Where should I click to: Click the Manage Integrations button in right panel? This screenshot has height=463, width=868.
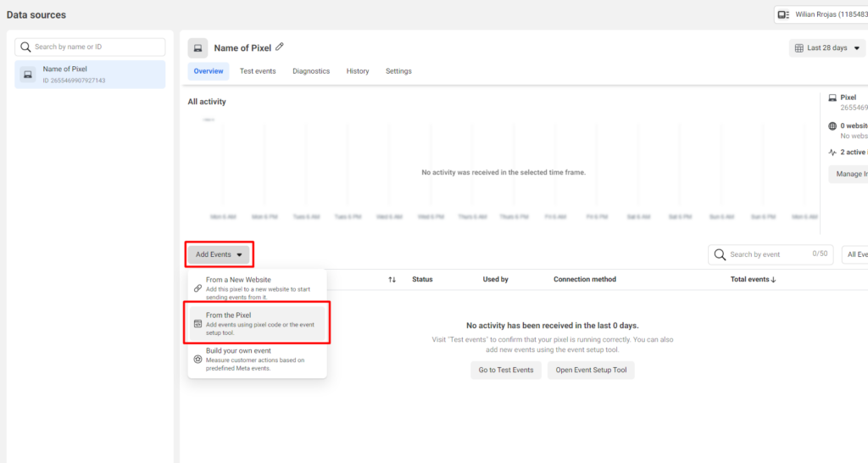(x=849, y=174)
